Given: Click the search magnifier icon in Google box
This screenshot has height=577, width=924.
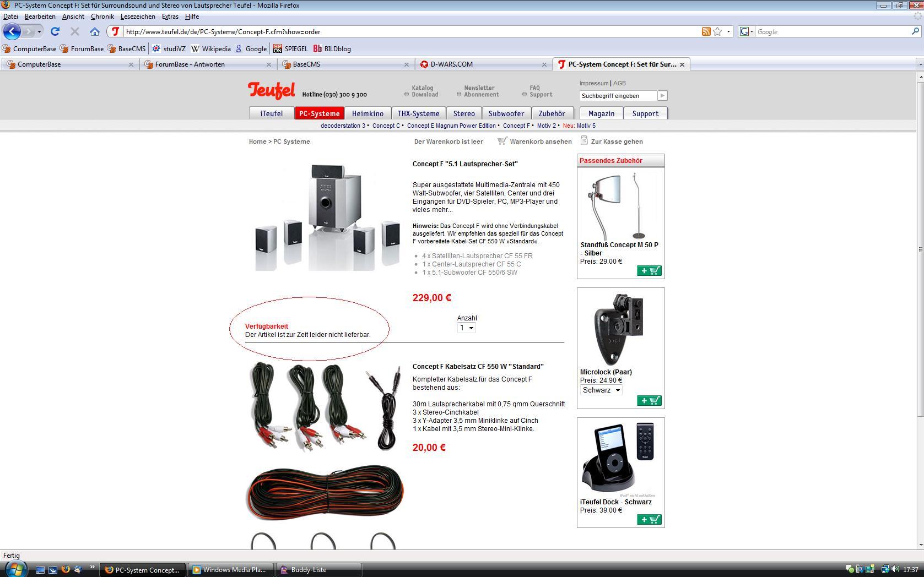Looking at the screenshot, I should pos(915,31).
